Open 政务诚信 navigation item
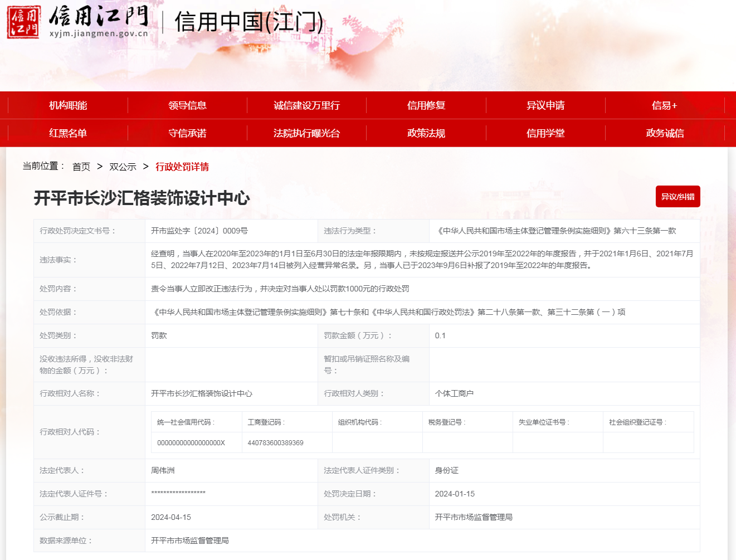The width and height of the screenshot is (736, 560). click(x=665, y=133)
